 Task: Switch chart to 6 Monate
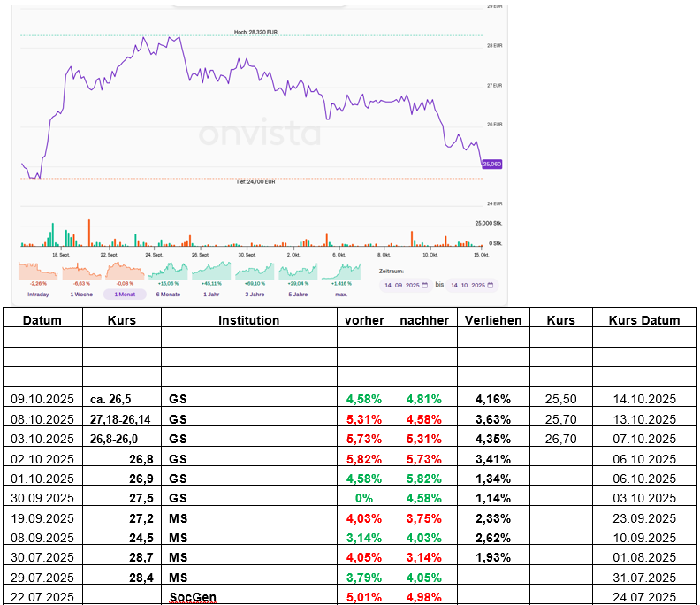pyautogui.click(x=168, y=294)
